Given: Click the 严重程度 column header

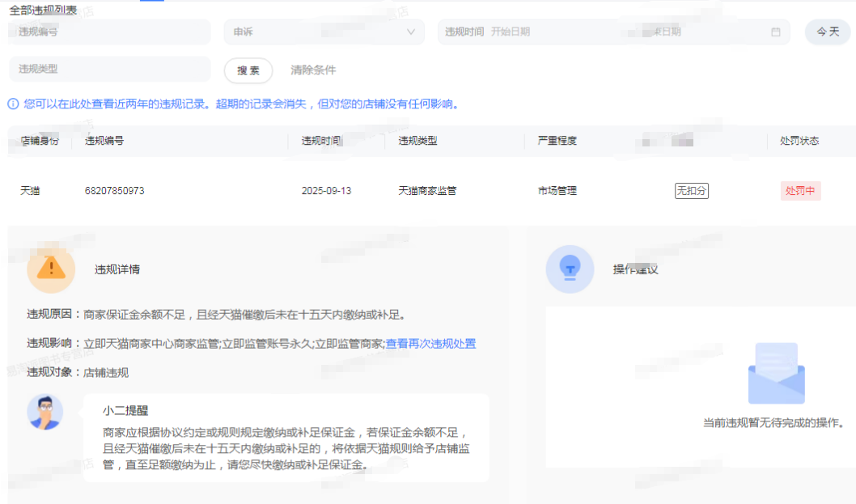Looking at the screenshot, I should pos(557,141).
